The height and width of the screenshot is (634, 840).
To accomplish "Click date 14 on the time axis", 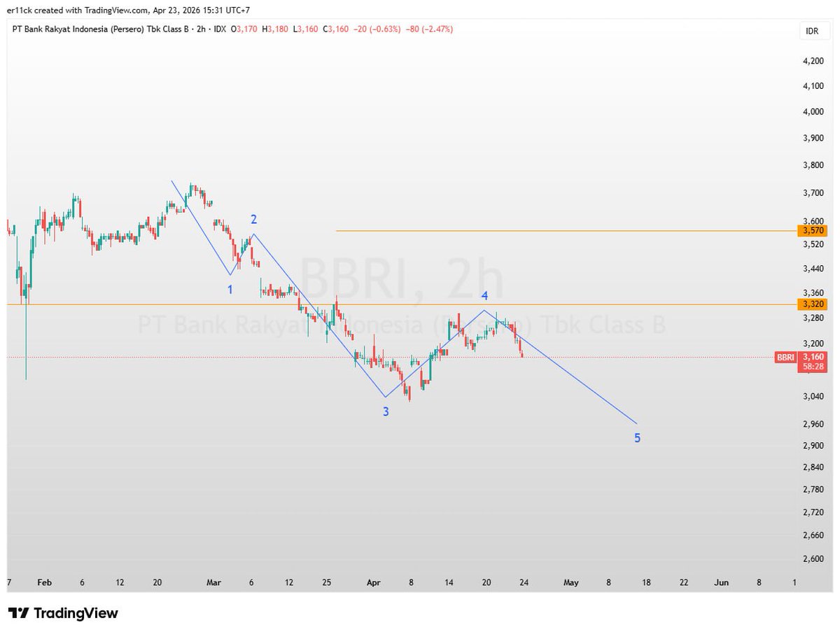I will [x=449, y=582].
